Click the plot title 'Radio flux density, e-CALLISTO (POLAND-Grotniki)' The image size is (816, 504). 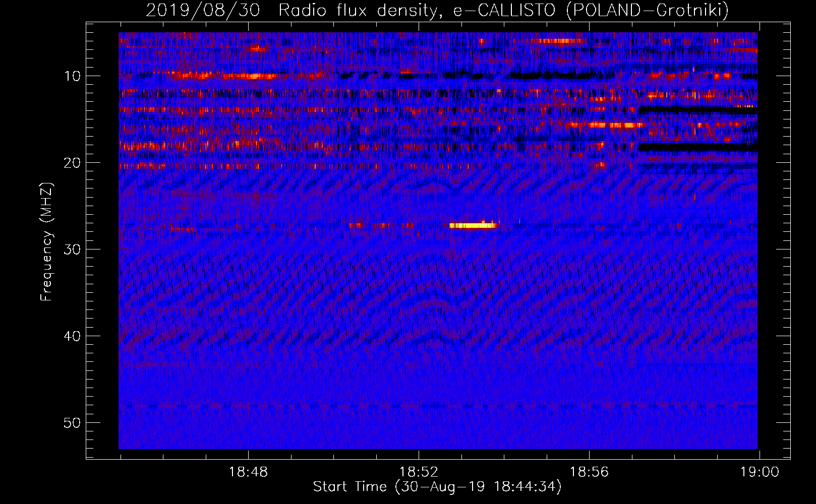pyautogui.click(x=503, y=10)
